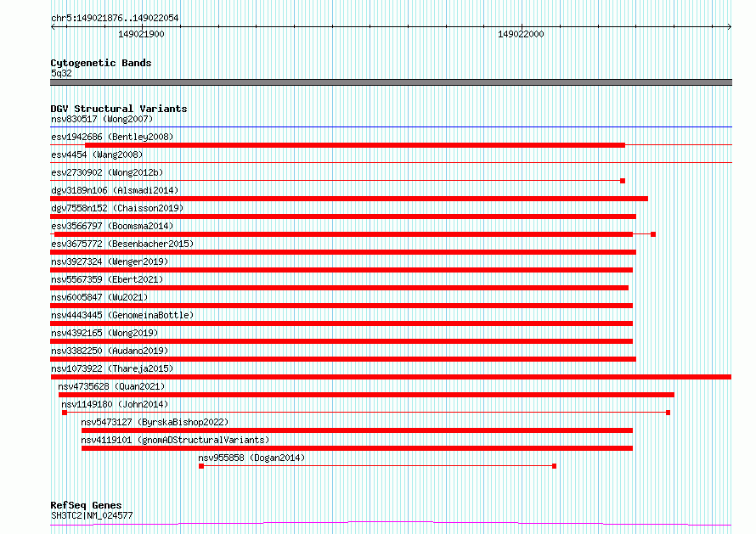Click the chr5:149021876..149022054 coordinates label
This screenshot has height=534, width=756.
pyautogui.click(x=115, y=18)
